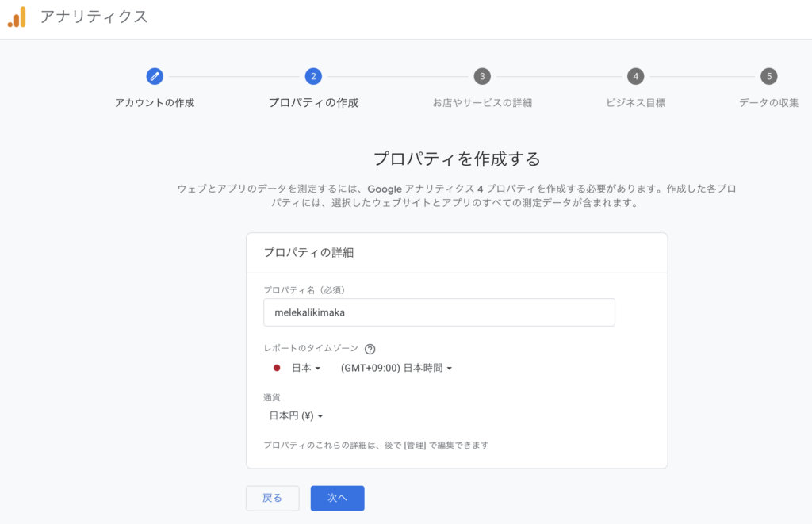Image resolution: width=812 pixels, height=524 pixels.
Task: Click the step 5 number circle
Action: (768, 76)
